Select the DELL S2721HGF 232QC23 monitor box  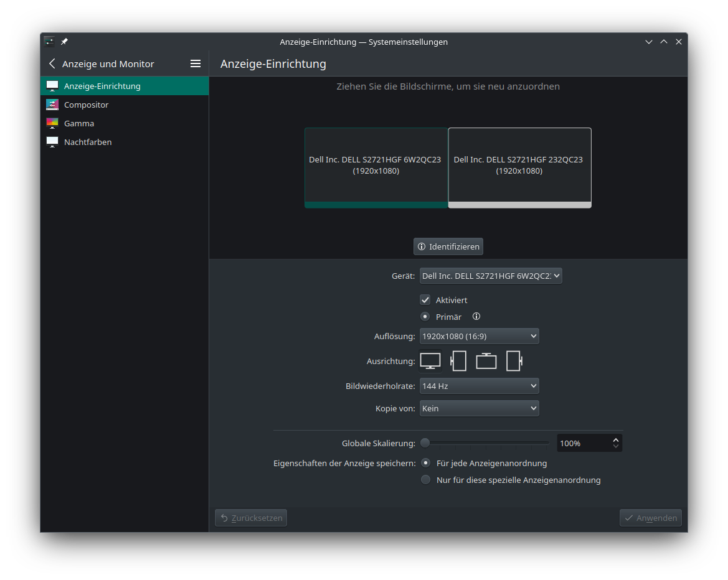tap(519, 167)
